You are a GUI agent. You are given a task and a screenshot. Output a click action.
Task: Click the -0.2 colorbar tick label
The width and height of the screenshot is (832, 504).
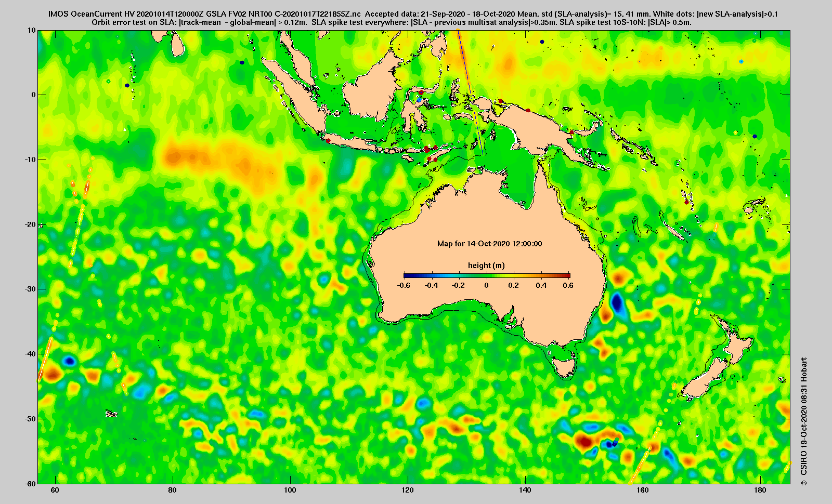click(x=459, y=285)
